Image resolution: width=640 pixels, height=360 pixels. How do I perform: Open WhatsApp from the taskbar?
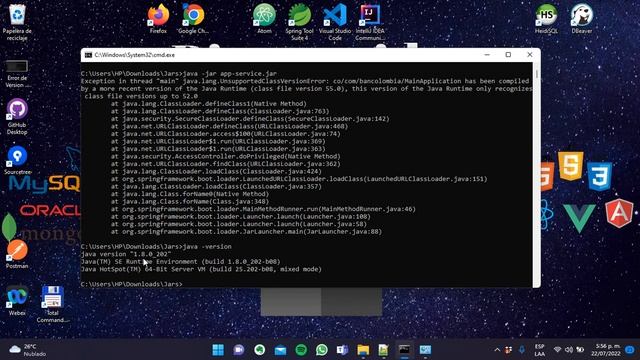click(322, 350)
